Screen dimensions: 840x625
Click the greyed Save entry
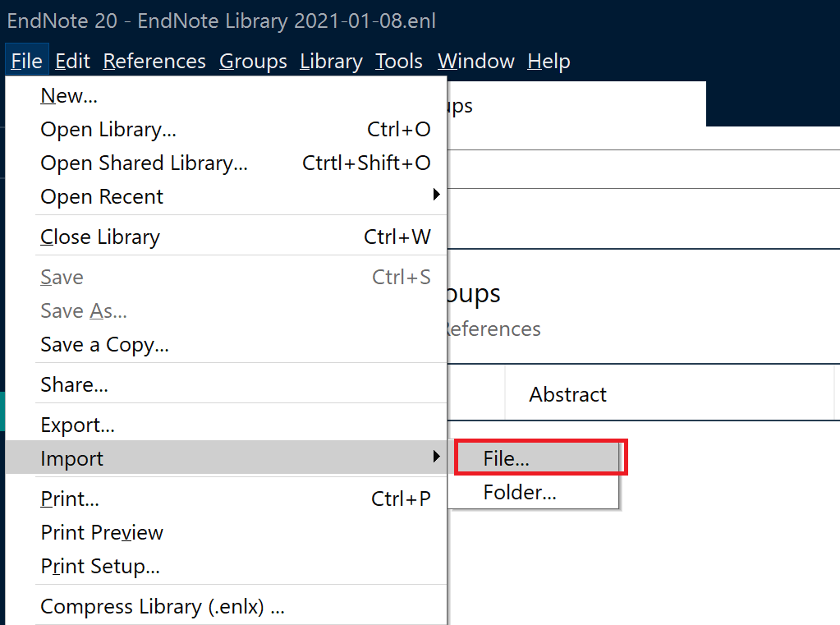tap(226, 277)
